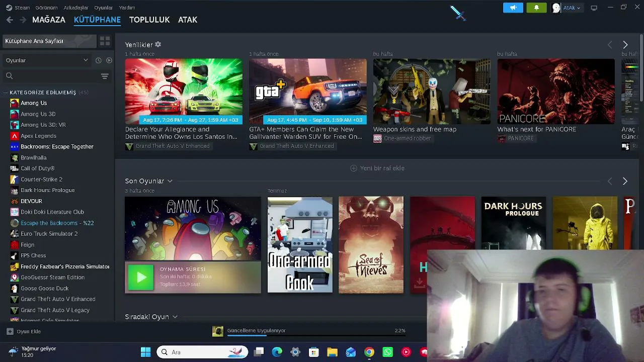Click the Windows taskbar Ara search box

coord(202,352)
